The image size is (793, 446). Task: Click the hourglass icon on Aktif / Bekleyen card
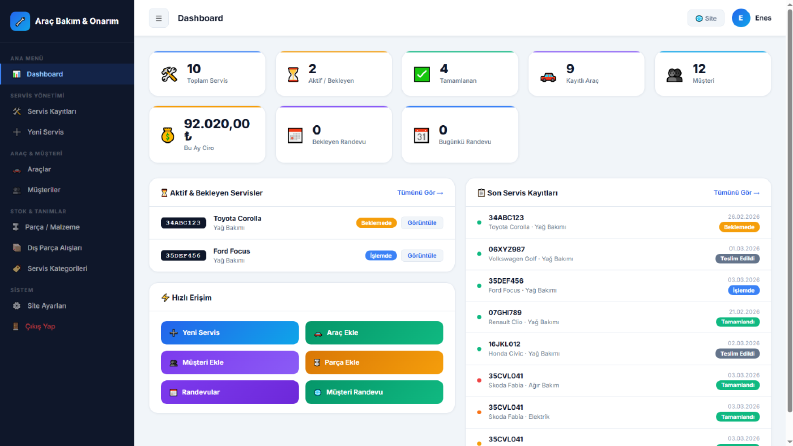click(293, 74)
